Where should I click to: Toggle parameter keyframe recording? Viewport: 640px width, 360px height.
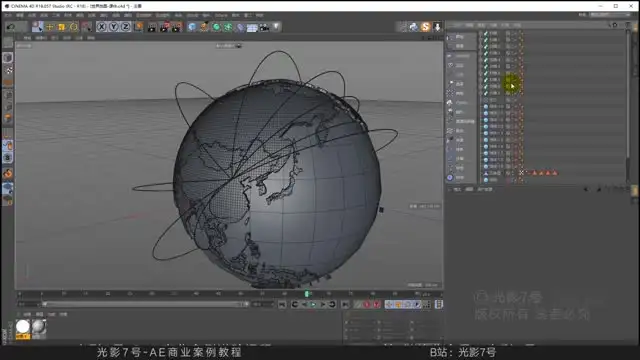point(417,304)
